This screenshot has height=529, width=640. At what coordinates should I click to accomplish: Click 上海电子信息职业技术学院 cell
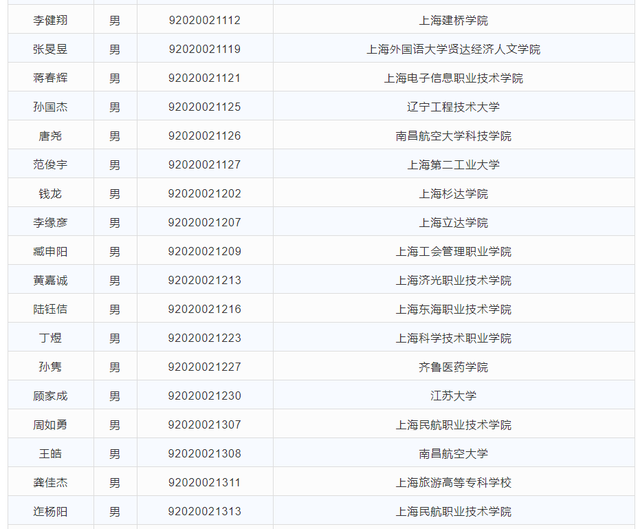pos(453,78)
